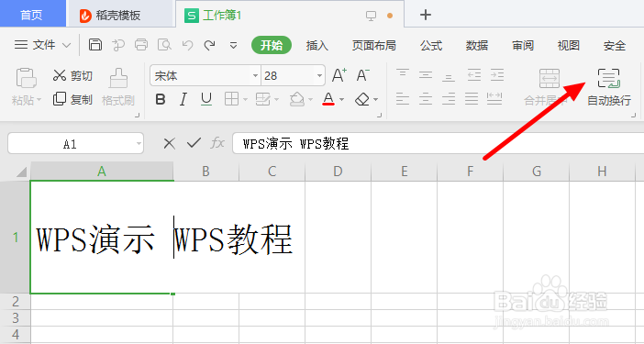Switch to the 开始 ribbon tab
The width and height of the screenshot is (644, 344).
(272, 45)
